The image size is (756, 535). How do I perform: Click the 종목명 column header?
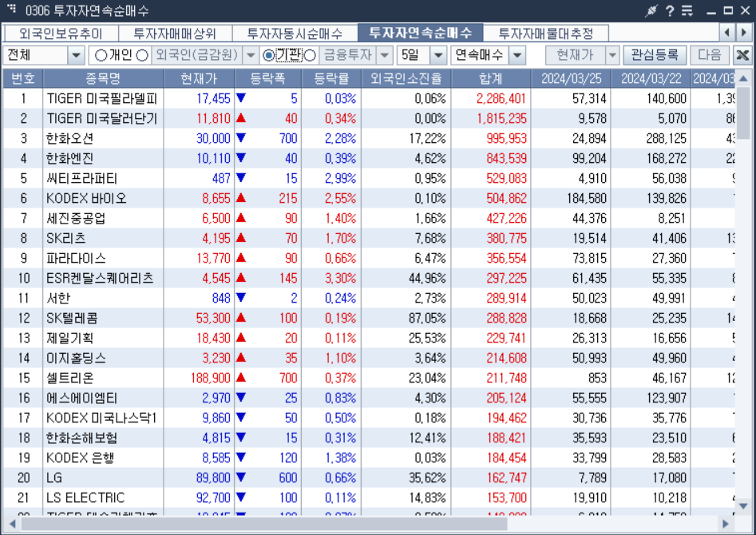click(103, 78)
